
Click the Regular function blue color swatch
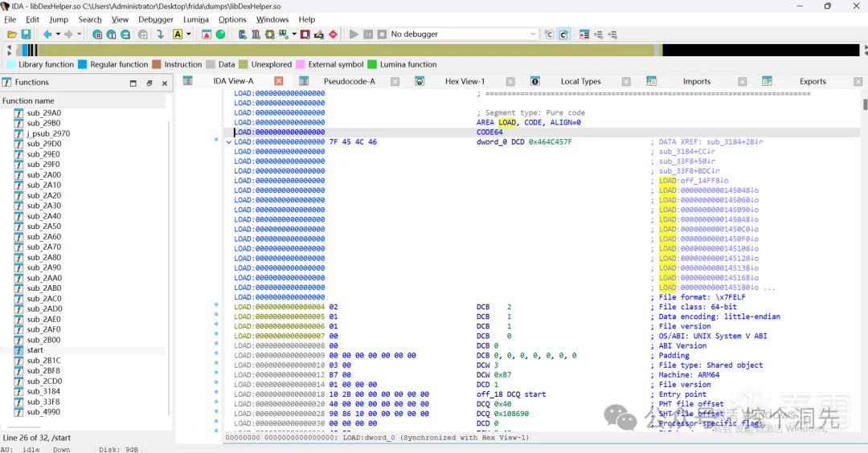pos(83,64)
